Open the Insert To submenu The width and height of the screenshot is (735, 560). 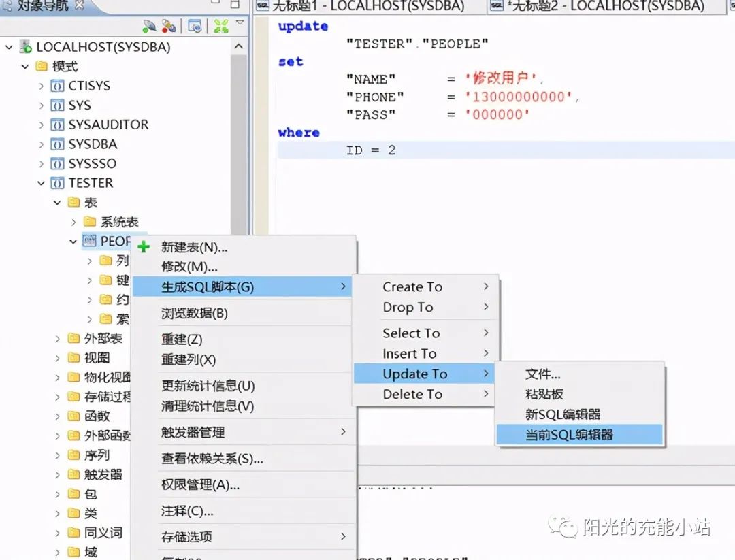click(425, 353)
